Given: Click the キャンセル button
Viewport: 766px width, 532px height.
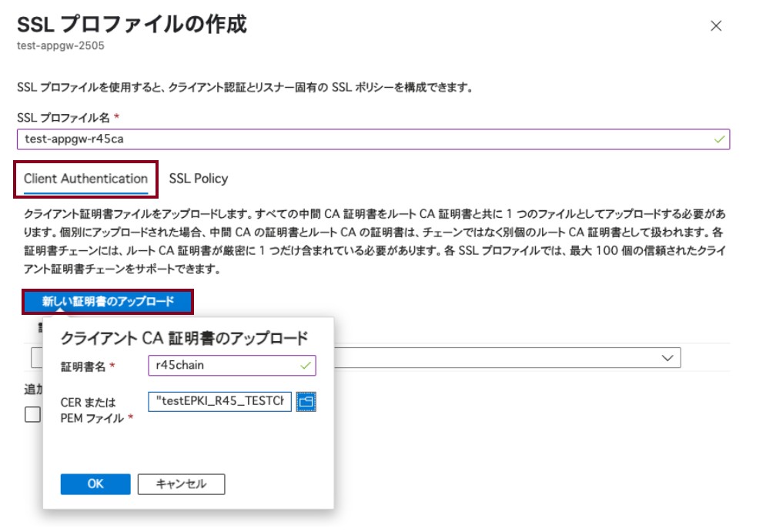Looking at the screenshot, I should pyautogui.click(x=181, y=483).
